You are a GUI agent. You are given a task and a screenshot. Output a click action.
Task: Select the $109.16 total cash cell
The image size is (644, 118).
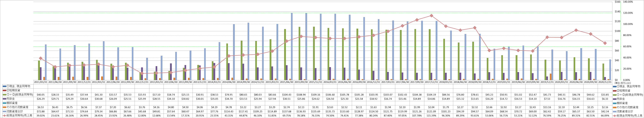pyautogui.click(x=315, y=95)
